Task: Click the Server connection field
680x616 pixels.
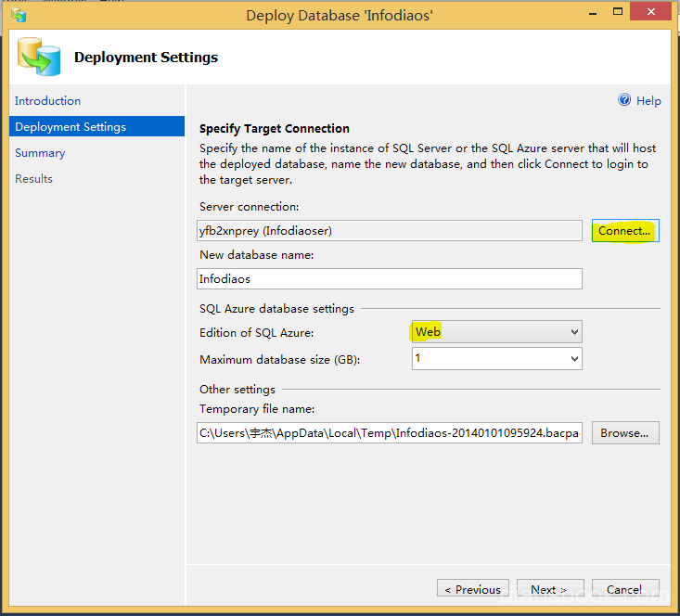Action: (390, 231)
